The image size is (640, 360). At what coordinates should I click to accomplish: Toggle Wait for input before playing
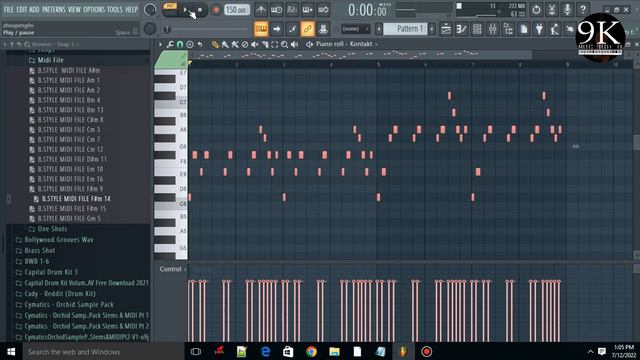276,9
